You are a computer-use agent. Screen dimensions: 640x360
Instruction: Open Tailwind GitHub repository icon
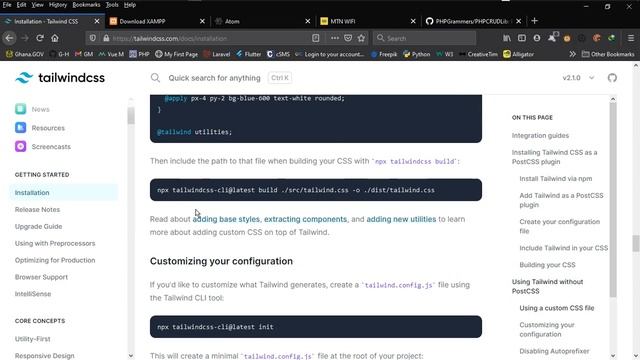click(x=612, y=78)
